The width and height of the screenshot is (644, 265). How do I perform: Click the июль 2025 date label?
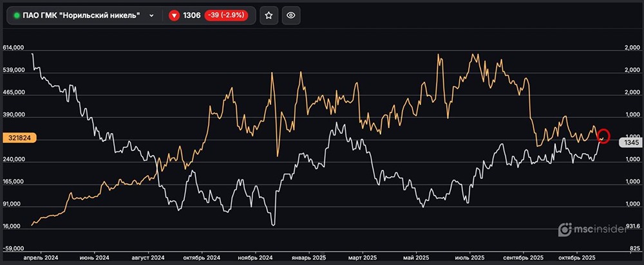tap(469, 258)
